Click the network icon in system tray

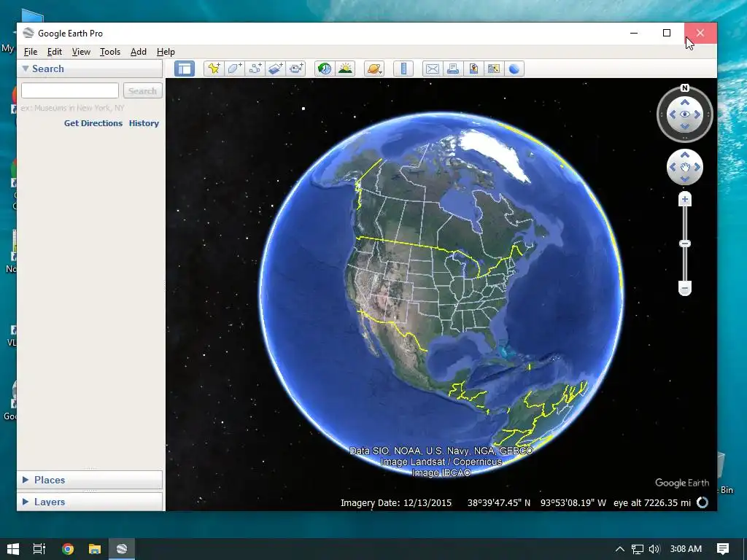637,549
